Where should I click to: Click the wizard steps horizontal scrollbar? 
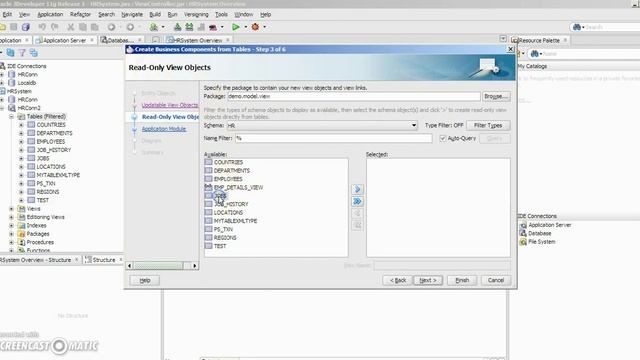[x=162, y=266]
